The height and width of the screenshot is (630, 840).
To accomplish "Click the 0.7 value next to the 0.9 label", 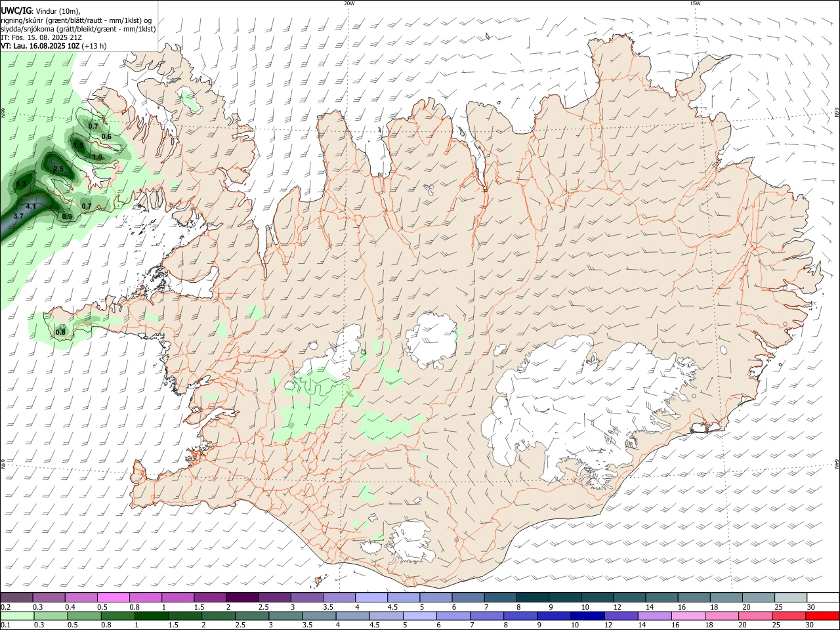I will click(87, 206).
